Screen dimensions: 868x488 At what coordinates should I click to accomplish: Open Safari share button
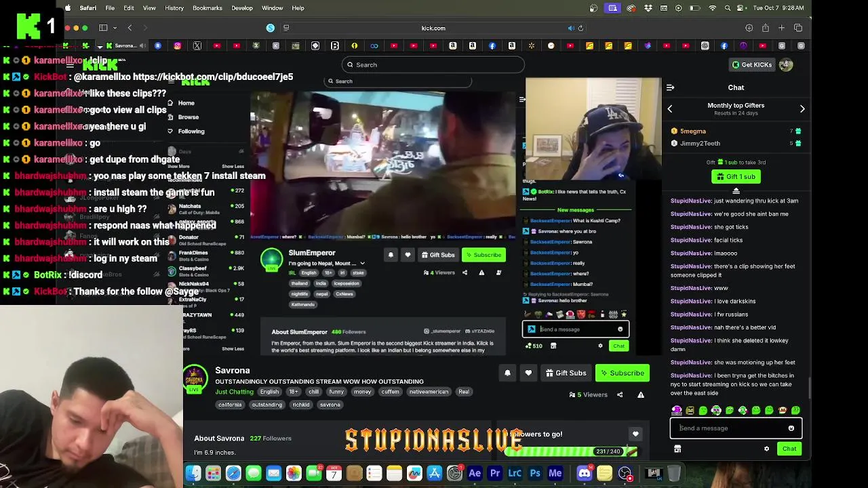click(765, 28)
